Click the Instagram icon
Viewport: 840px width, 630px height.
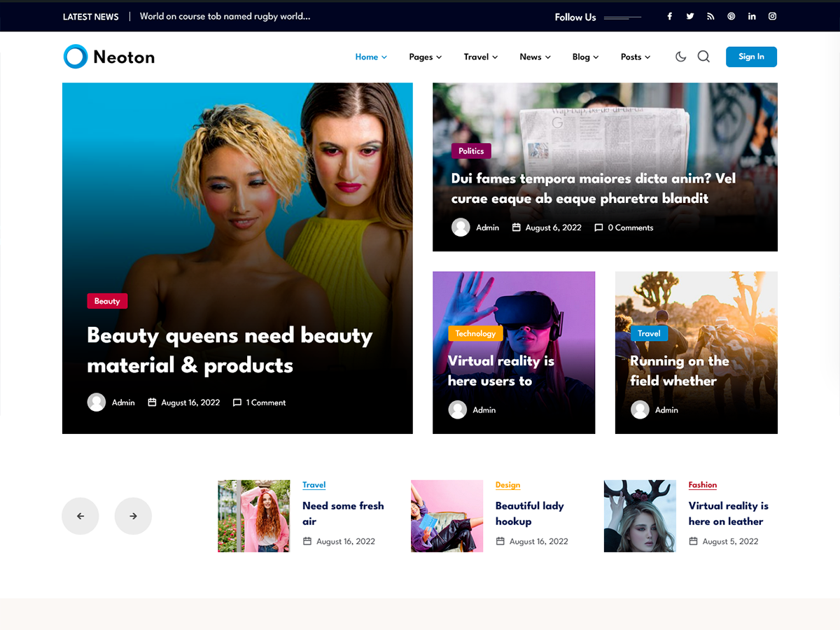[x=773, y=17]
